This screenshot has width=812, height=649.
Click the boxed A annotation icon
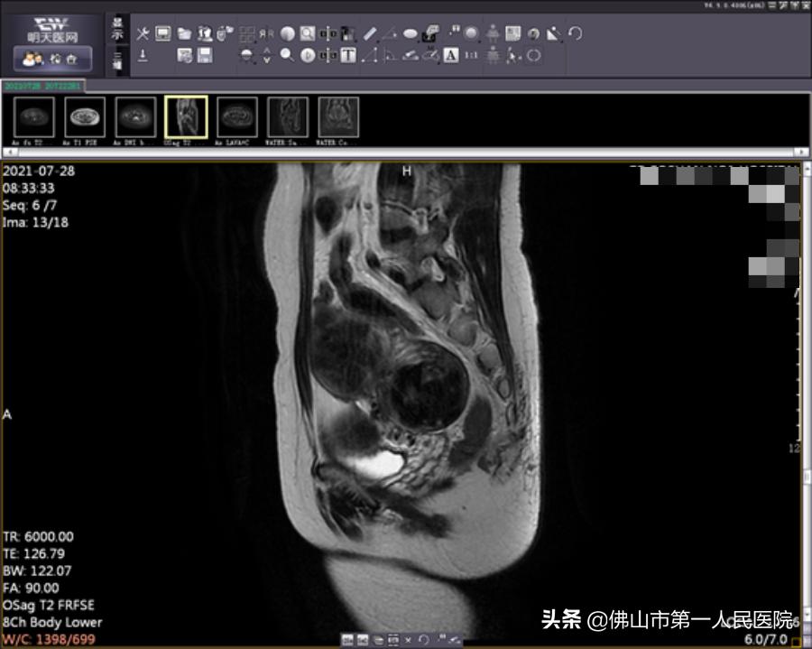tap(451, 55)
